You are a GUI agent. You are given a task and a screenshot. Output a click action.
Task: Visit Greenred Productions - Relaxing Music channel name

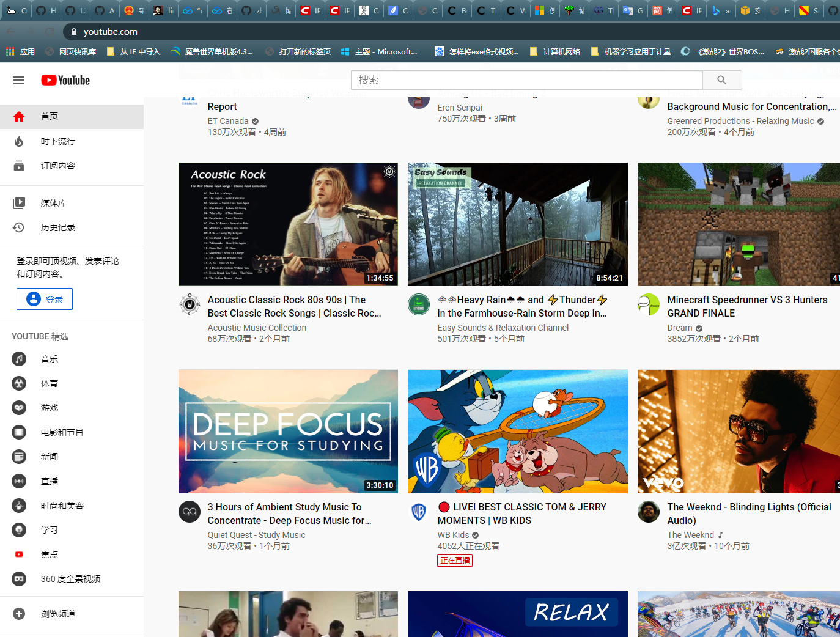pyautogui.click(x=741, y=121)
